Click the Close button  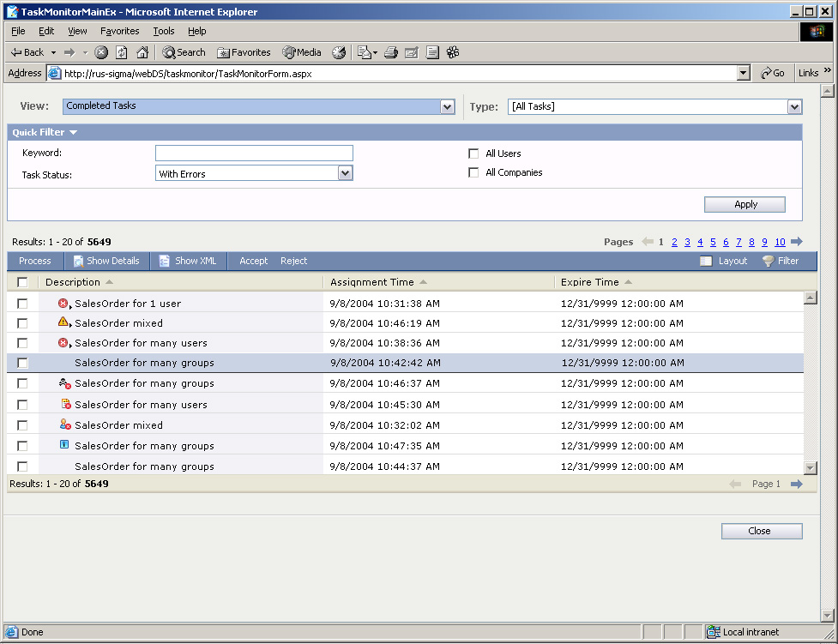coord(762,531)
